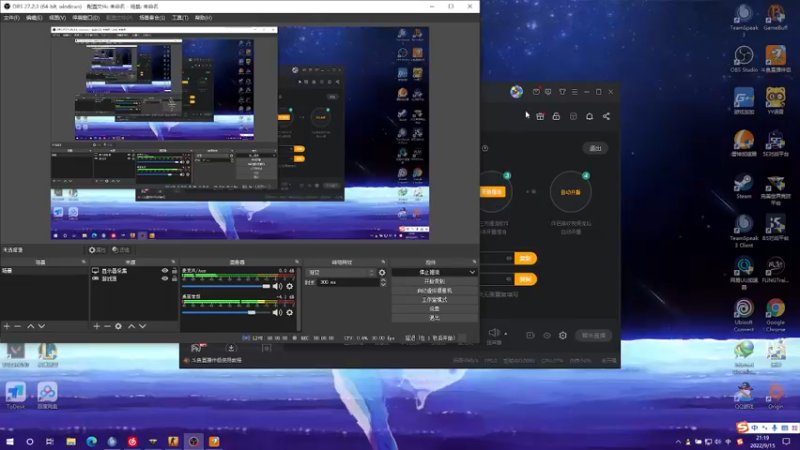Screen dimensions: 800x450
Task: Open the notification bell in streaming assistant
Action: click(589, 116)
